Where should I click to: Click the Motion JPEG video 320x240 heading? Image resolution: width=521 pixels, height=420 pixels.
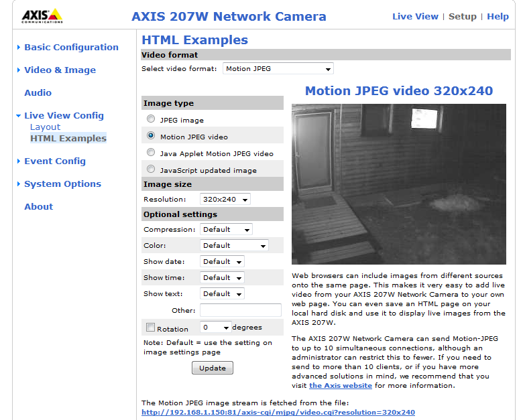[x=399, y=90]
